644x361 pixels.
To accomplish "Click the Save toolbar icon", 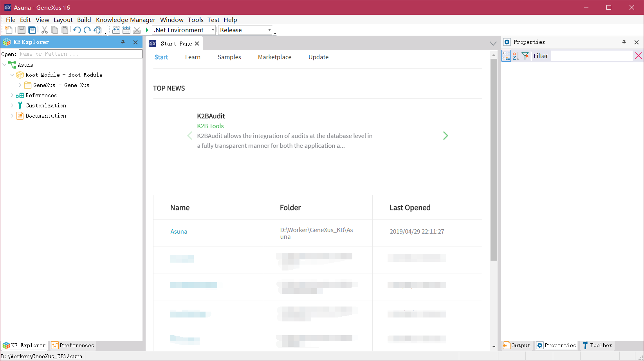I will coord(22,30).
